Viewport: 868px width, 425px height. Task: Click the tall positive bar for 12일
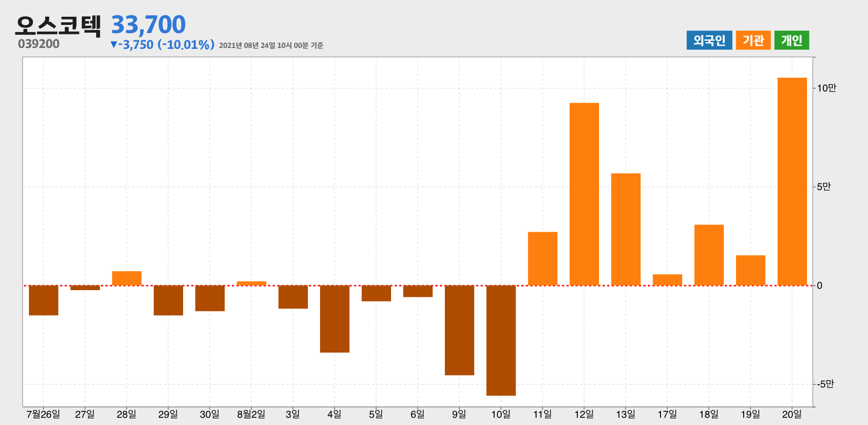[584, 194]
